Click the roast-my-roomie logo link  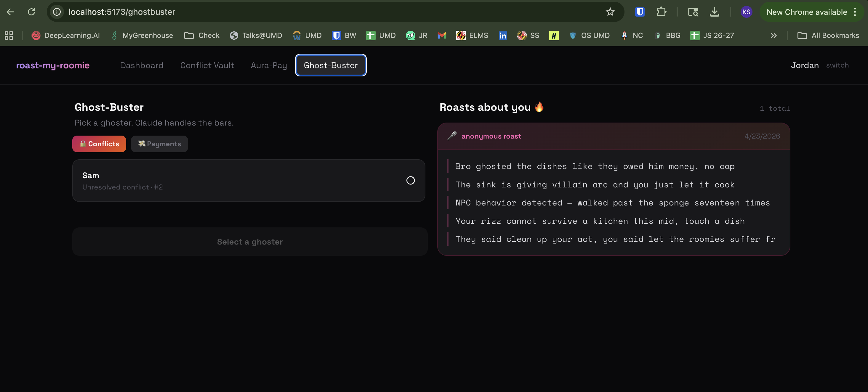click(53, 65)
